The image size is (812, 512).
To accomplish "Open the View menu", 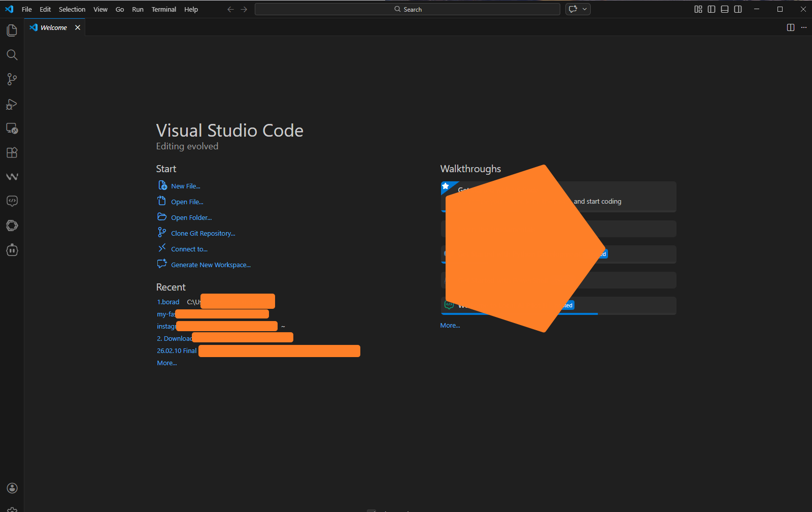I will [x=100, y=9].
